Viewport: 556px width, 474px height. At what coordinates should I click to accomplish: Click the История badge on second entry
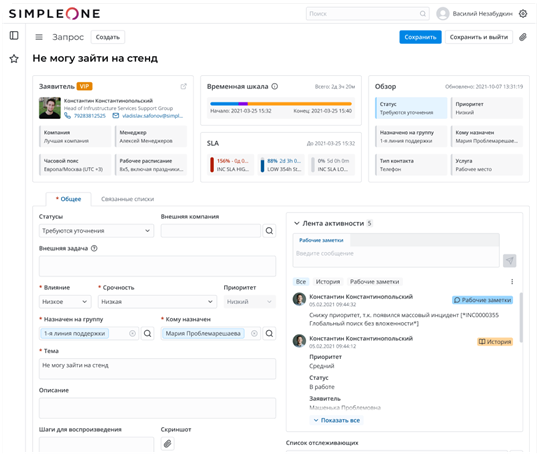click(495, 342)
